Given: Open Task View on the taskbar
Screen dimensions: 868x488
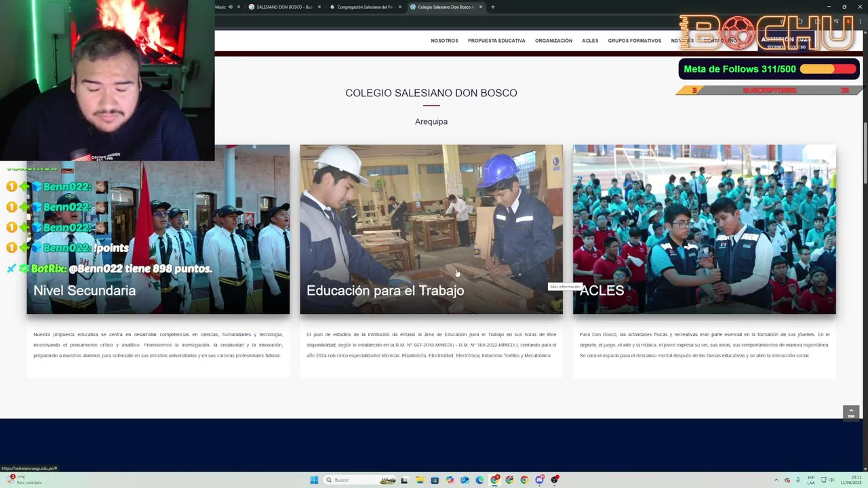Looking at the screenshot, I should click(x=404, y=480).
